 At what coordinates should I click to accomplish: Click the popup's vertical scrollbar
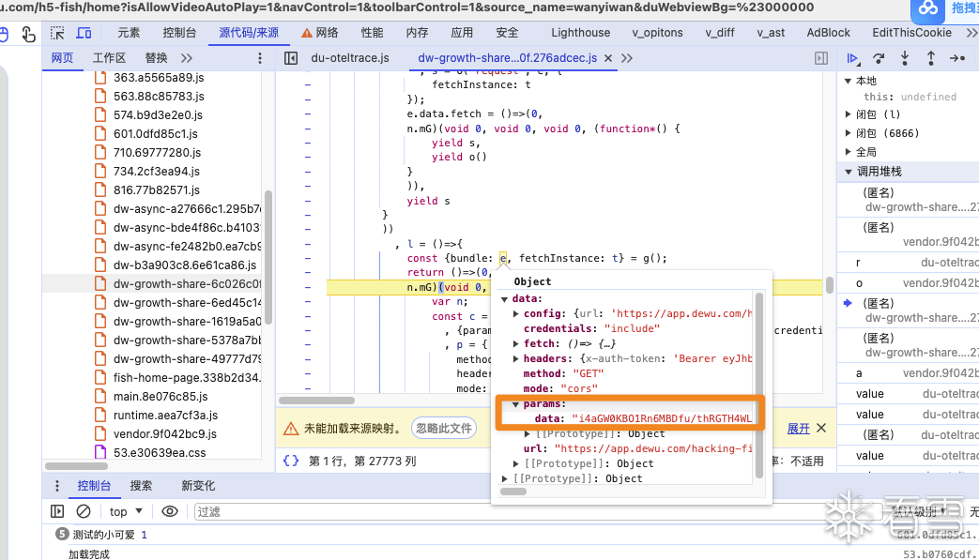tap(759, 385)
